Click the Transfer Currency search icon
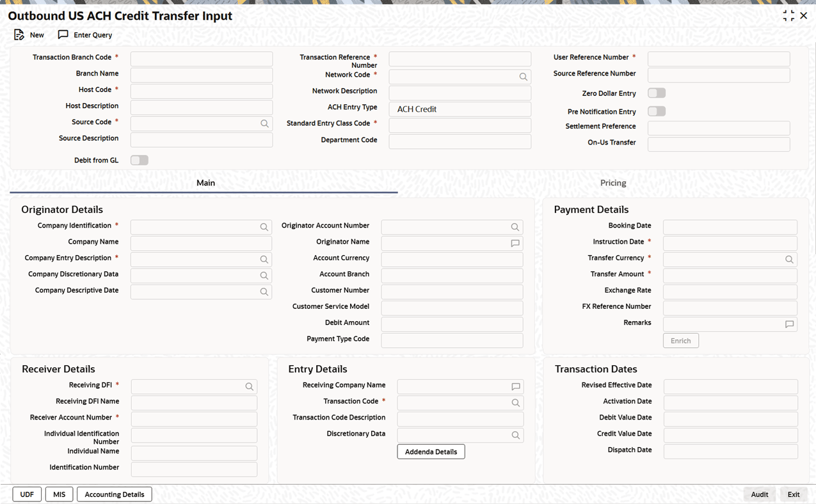This screenshot has height=504, width=816. coord(789,260)
